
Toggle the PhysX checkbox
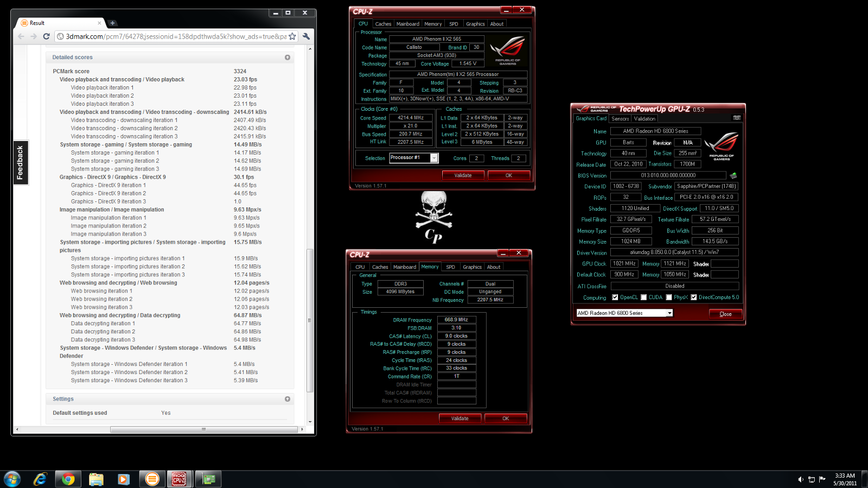tap(669, 297)
